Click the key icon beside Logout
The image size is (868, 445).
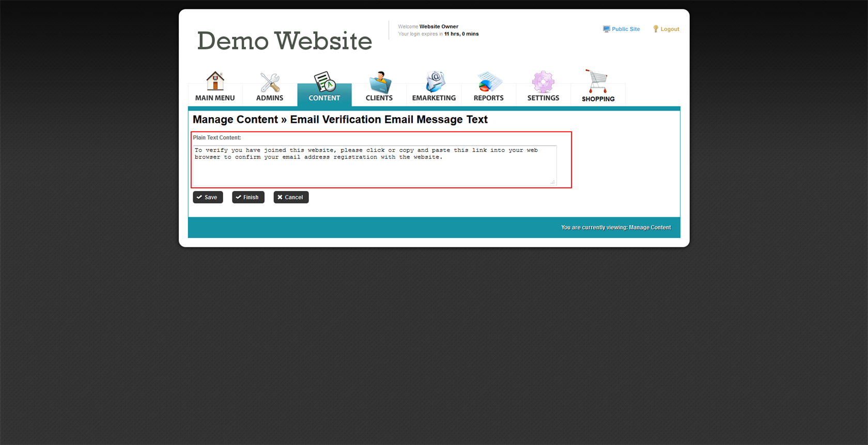click(x=656, y=29)
